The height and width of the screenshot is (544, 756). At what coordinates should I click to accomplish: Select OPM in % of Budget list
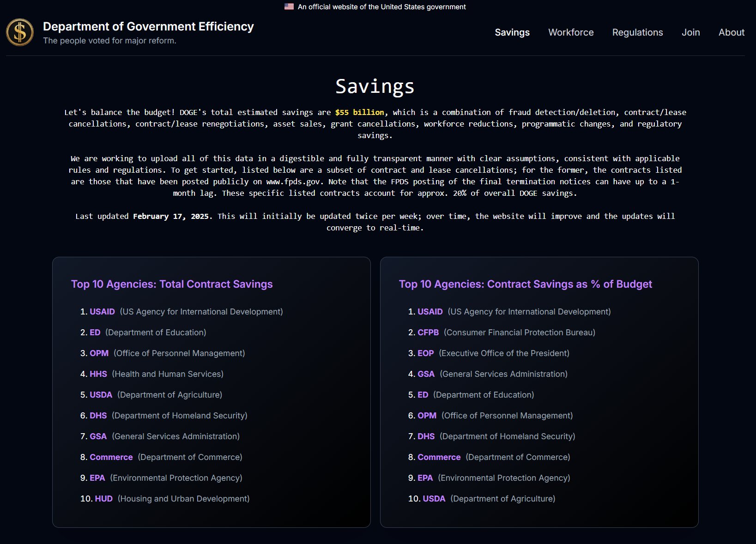427,416
